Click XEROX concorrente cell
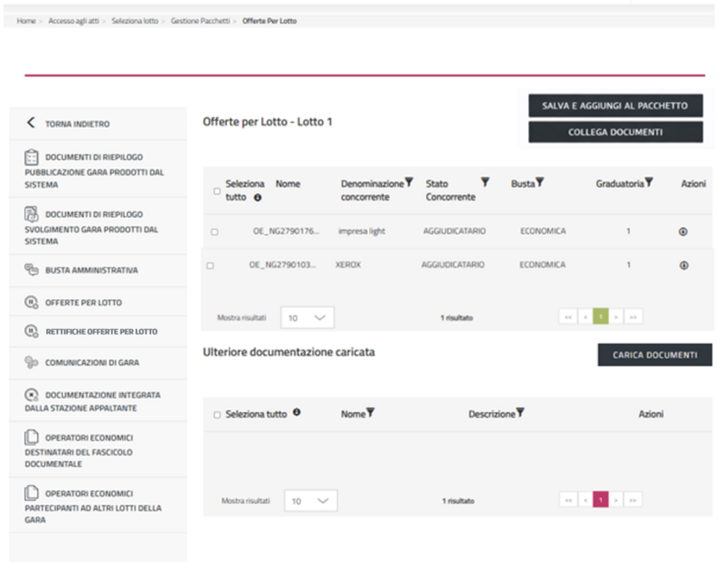Image resolution: width=718 pixels, height=588 pixels. 348,264
